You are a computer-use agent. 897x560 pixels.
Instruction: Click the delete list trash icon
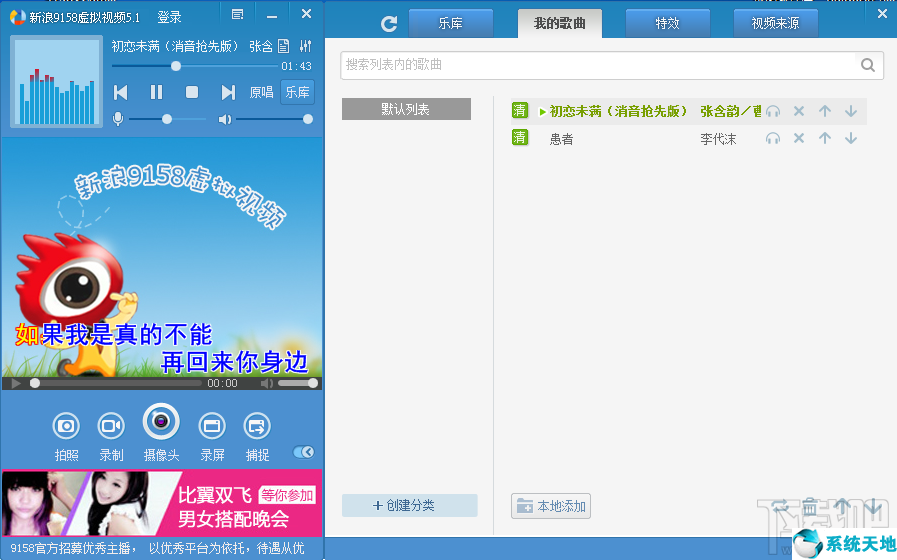pos(809,506)
